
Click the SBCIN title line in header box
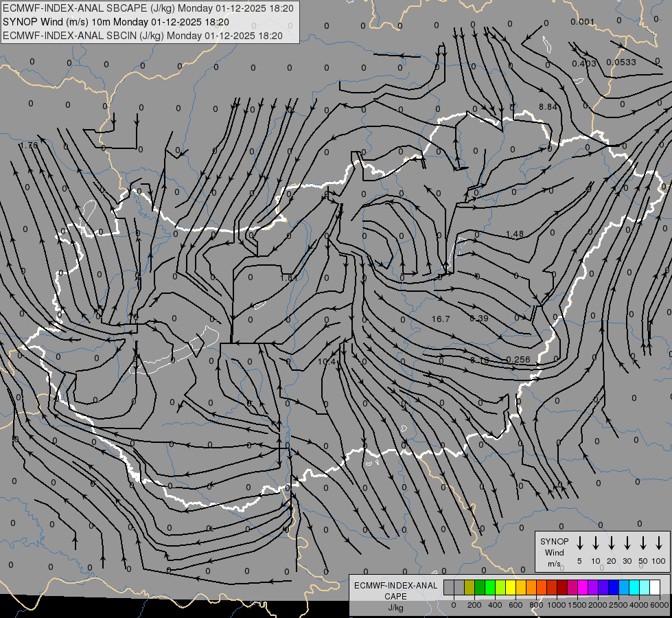coord(143,36)
